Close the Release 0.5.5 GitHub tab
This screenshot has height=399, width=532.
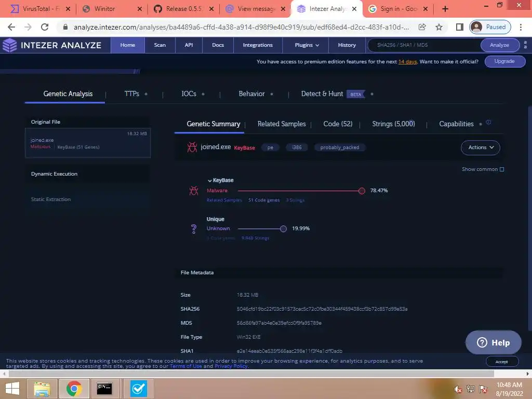pos(211,9)
